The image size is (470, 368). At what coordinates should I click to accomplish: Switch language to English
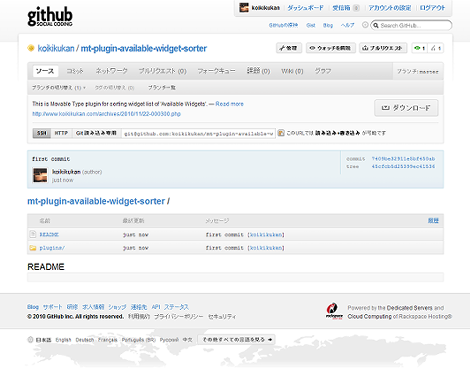tap(63, 340)
